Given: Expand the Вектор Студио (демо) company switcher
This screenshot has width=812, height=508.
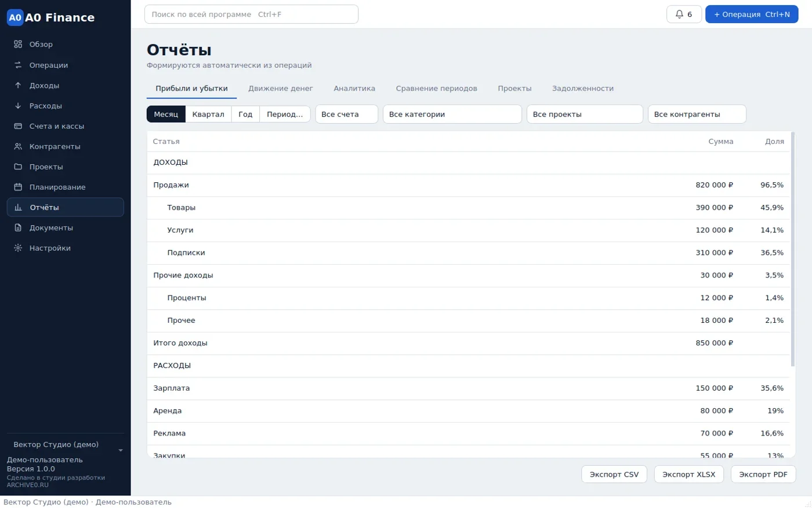Looking at the screenshot, I should click(x=66, y=445).
